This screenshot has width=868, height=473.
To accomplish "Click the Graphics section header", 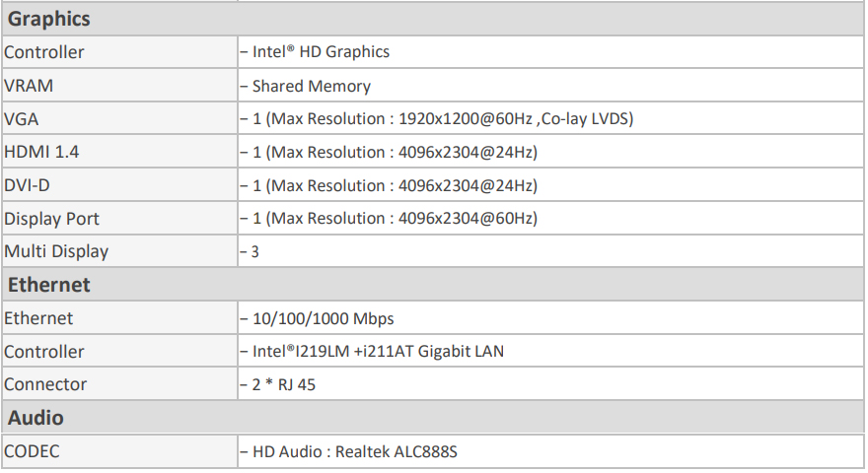I will 48,19.
